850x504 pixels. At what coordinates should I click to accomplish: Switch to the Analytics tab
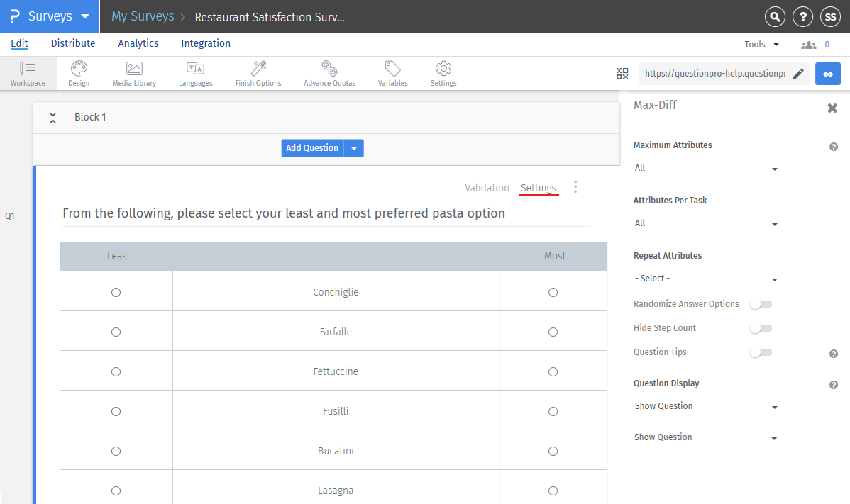(138, 43)
